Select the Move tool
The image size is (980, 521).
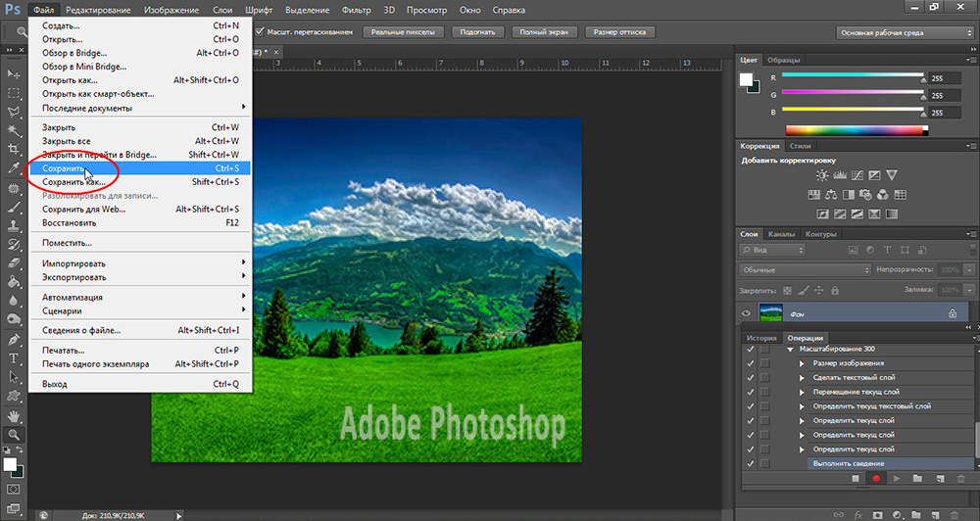click(x=13, y=73)
